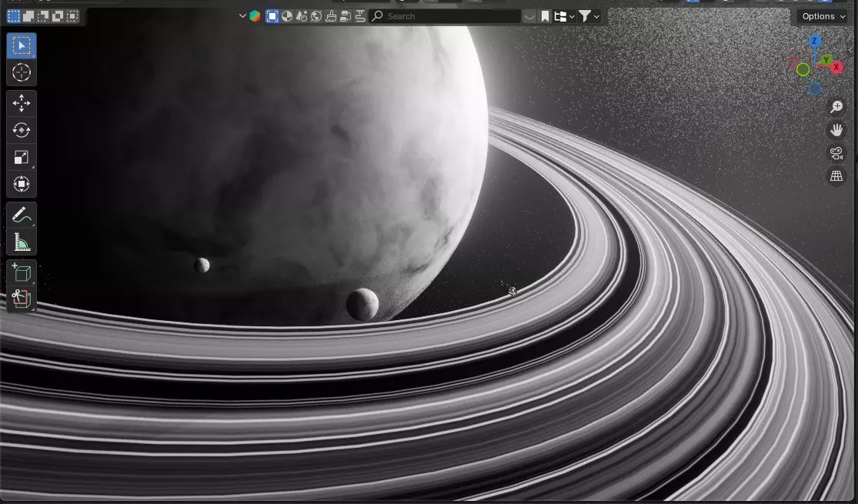
Task: Activate the 3D Cursor tool
Action: (22, 72)
